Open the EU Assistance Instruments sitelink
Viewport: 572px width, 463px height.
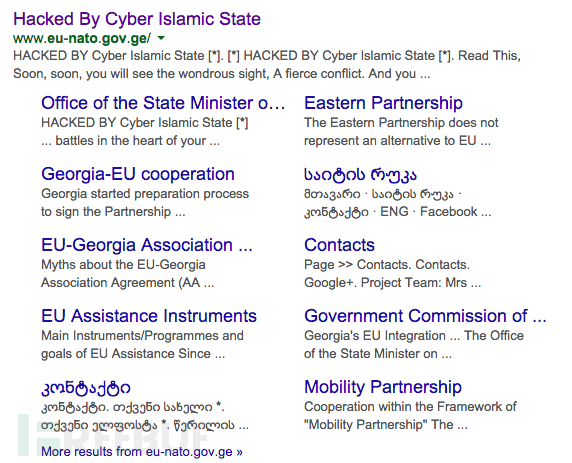(x=149, y=316)
